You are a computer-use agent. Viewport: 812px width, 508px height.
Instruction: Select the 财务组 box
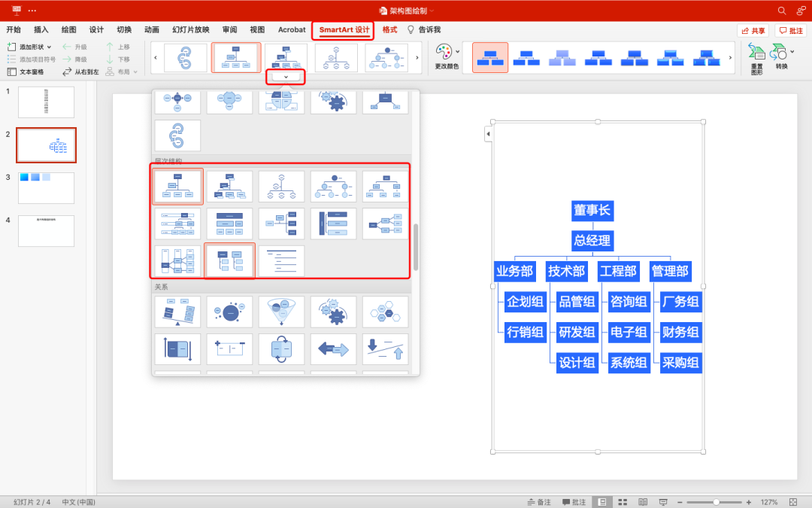(680, 333)
